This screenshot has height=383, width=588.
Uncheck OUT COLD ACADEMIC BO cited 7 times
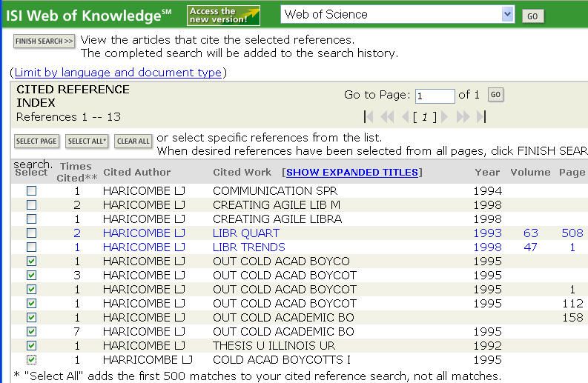(x=31, y=331)
